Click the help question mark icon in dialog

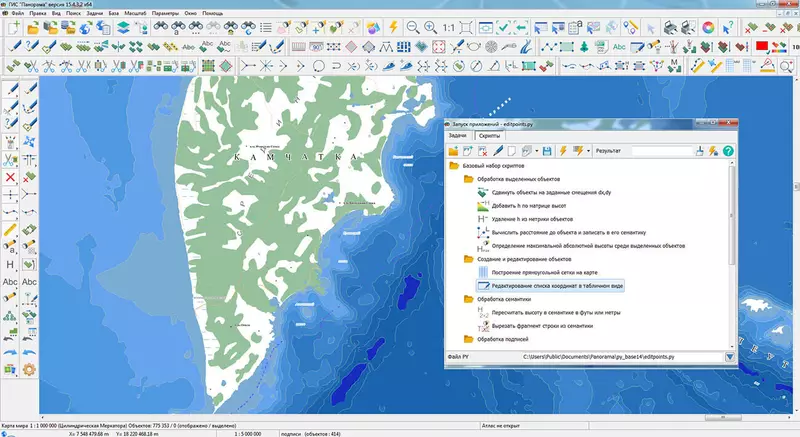click(x=728, y=151)
